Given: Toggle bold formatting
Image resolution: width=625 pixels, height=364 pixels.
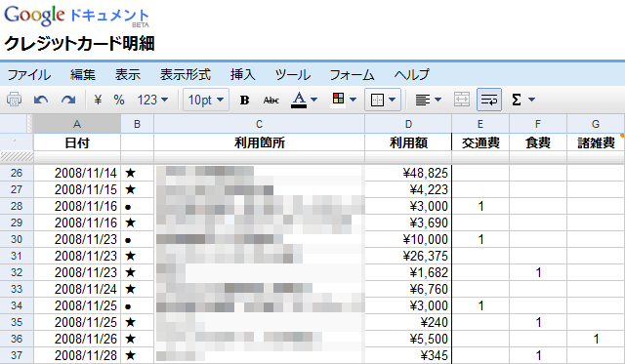Looking at the screenshot, I should pyautogui.click(x=244, y=100).
